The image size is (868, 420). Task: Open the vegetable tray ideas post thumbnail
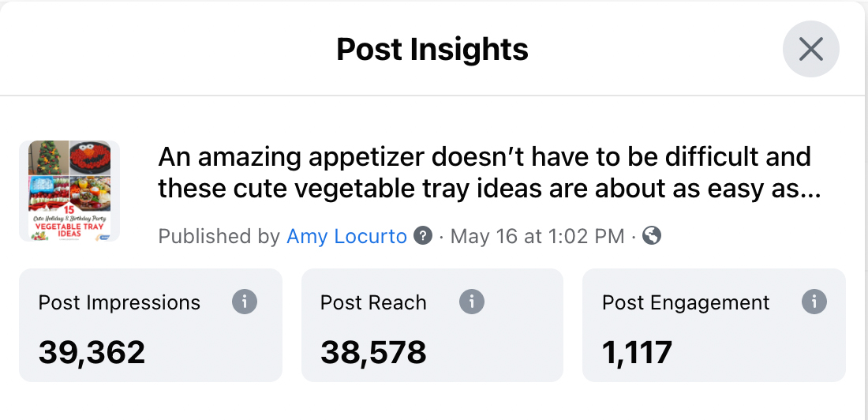[69, 190]
